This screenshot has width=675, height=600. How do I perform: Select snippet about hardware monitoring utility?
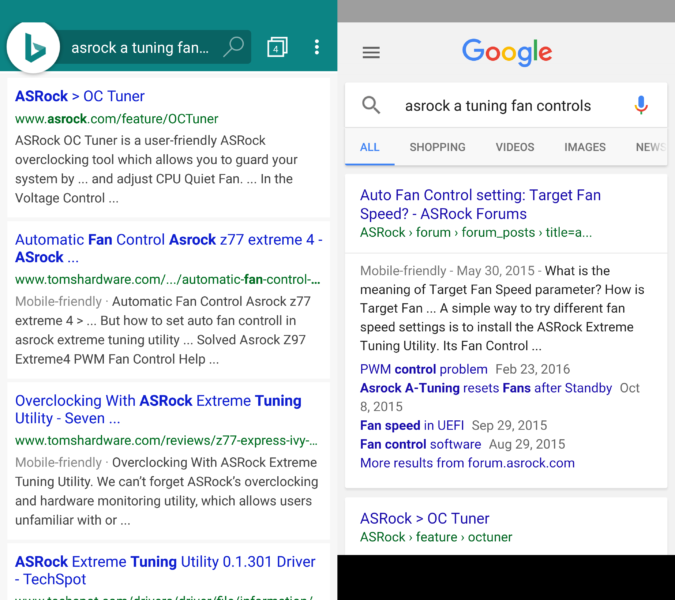tap(167, 491)
